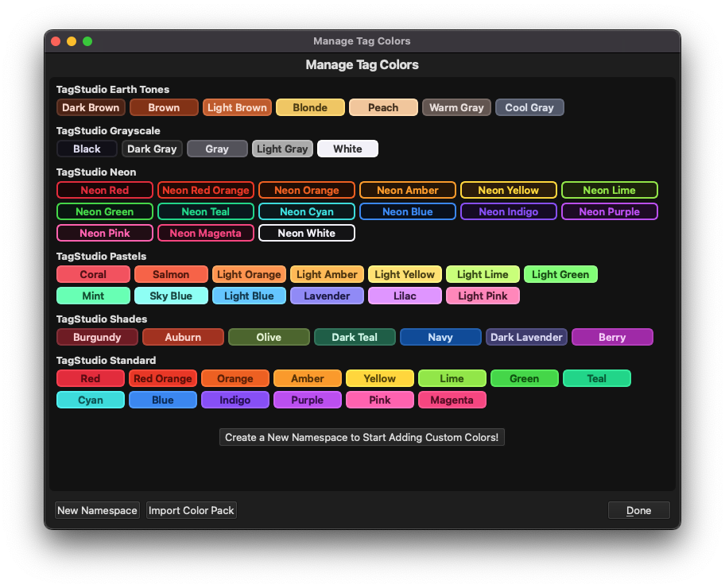Choose the Berry shade
The image size is (725, 588).
[x=612, y=337]
